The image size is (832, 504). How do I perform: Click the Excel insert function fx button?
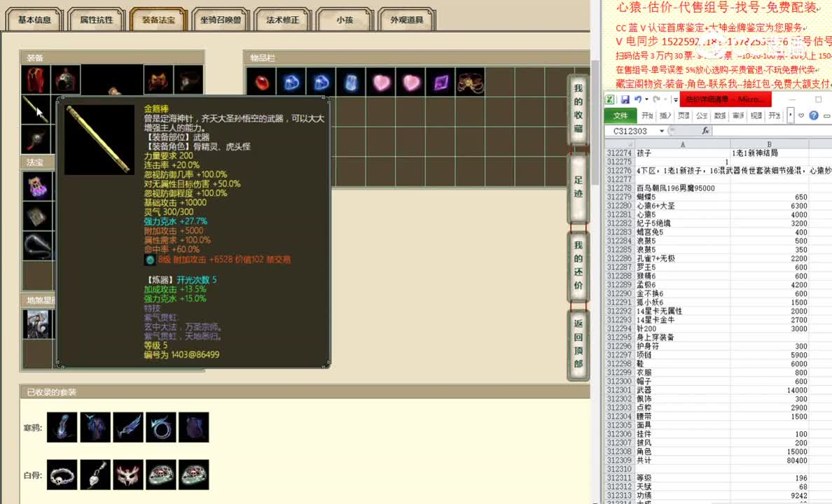coord(705,130)
